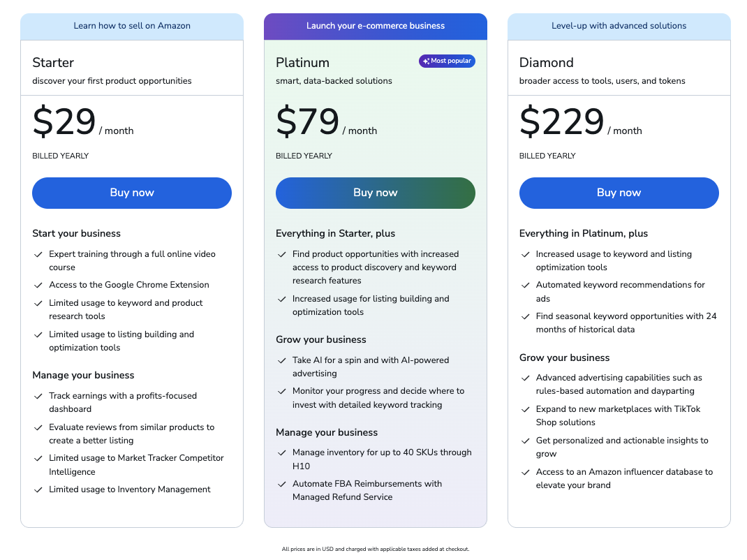
Task: Click the Manage inventory for up to 40 SKUs item
Action: pos(382,459)
